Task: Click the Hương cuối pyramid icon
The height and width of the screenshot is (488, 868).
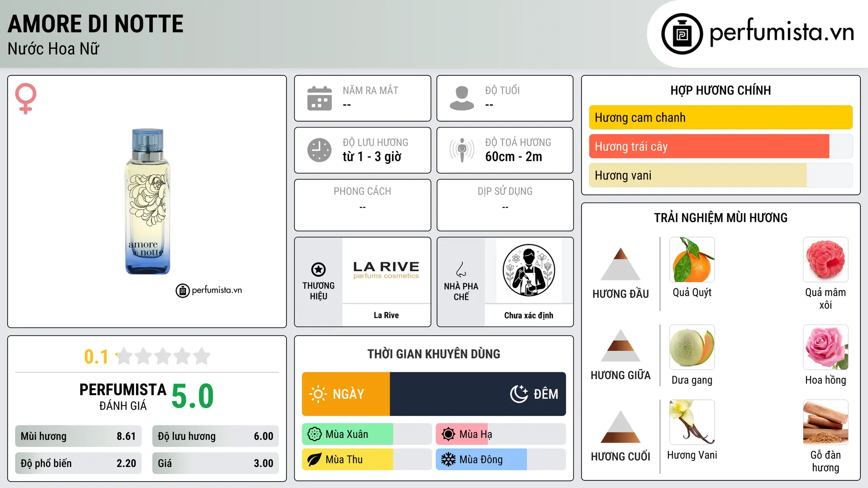Action: coord(620,427)
